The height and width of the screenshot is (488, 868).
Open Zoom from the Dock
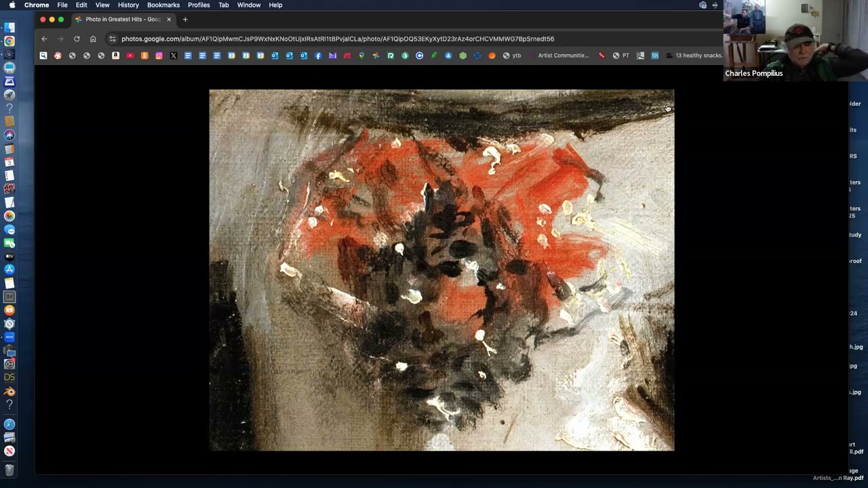tap(9, 337)
